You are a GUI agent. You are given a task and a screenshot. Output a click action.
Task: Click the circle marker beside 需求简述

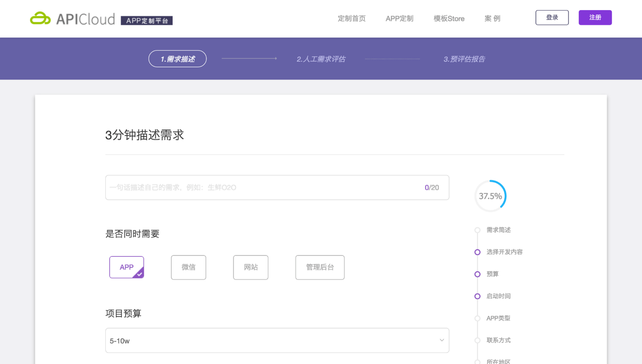click(477, 230)
